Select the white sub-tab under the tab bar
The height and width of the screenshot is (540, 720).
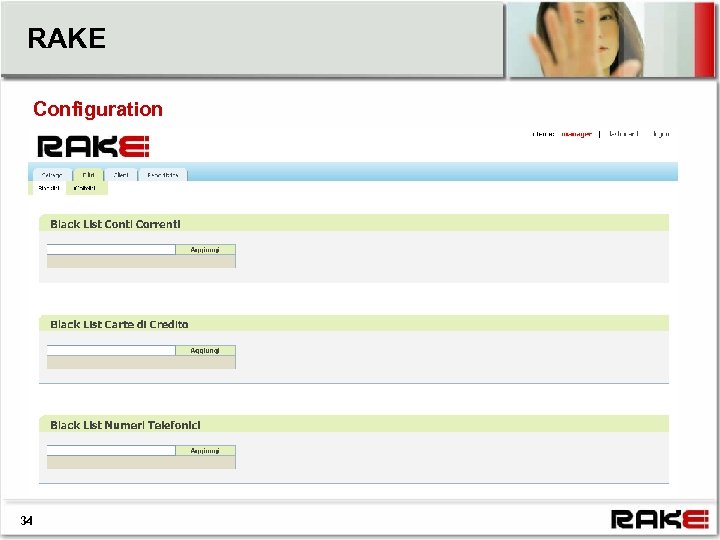(x=49, y=188)
